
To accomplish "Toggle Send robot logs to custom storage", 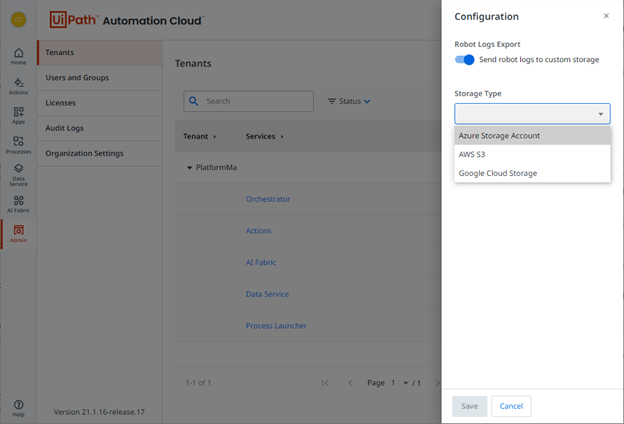I will pyautogui.click(x=464, y=60).
